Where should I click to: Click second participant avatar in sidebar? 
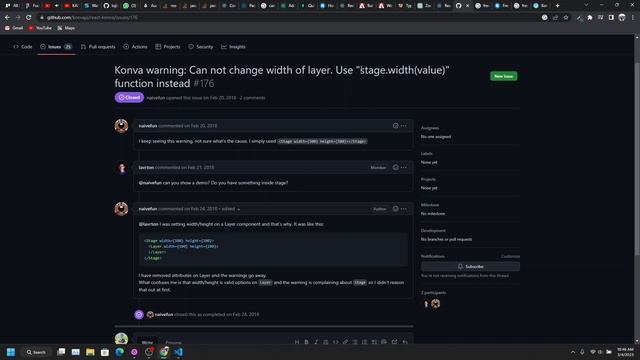tap(436, 304)
